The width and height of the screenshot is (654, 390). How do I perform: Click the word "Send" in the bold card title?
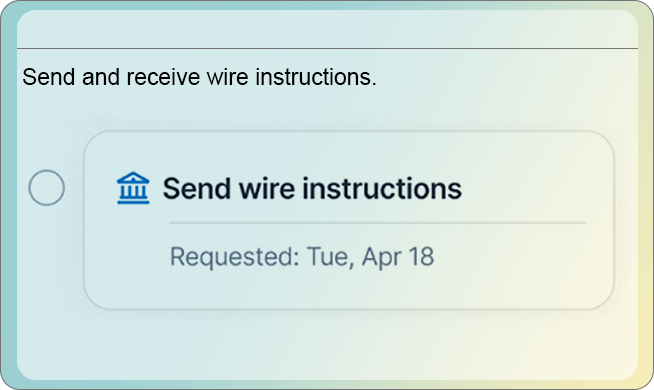(196, 189)
